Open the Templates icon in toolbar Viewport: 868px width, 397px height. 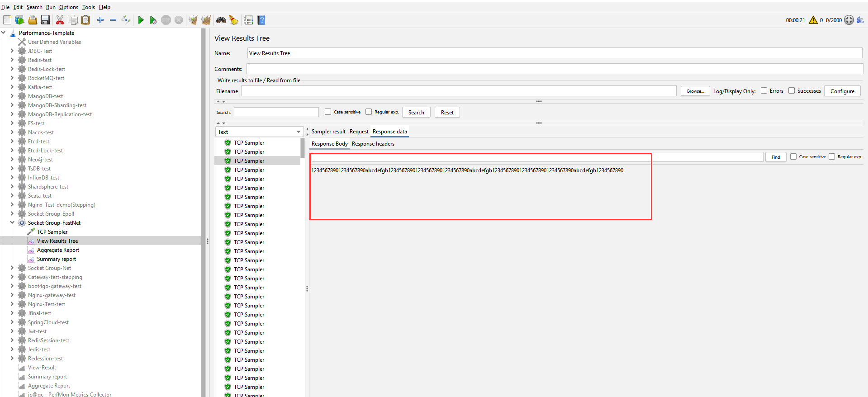click(19, 20)
